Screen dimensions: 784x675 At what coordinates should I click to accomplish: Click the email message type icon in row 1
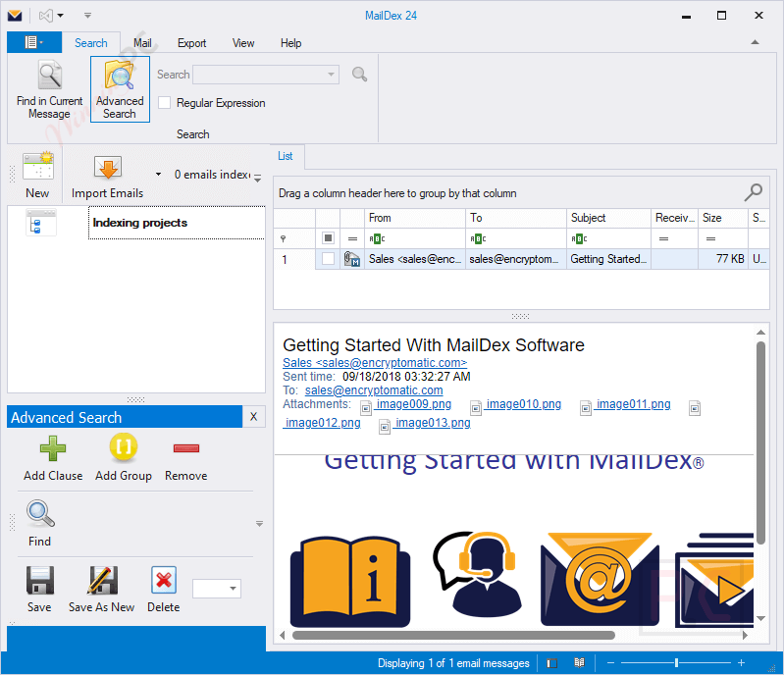[x=352, y=259]
